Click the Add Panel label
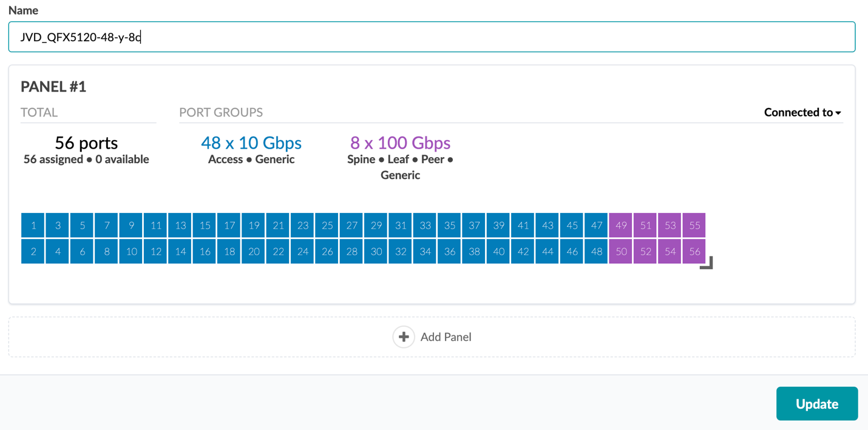Image resolution: width=868 pixels, height=430 pixels. point(446,337)
